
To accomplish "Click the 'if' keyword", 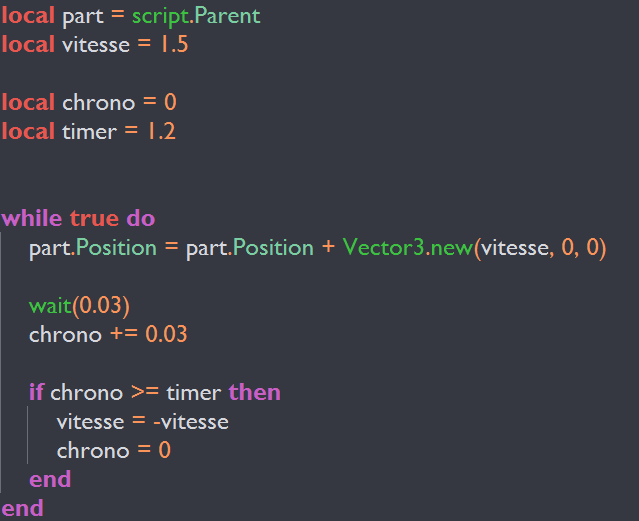I will pyautogui.click(x=36, y=392).
